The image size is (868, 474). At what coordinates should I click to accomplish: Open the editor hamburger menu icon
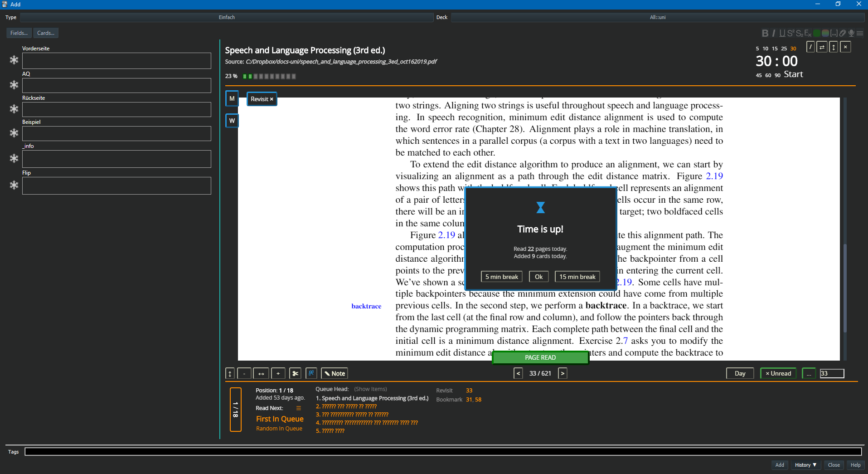point(860,33)
